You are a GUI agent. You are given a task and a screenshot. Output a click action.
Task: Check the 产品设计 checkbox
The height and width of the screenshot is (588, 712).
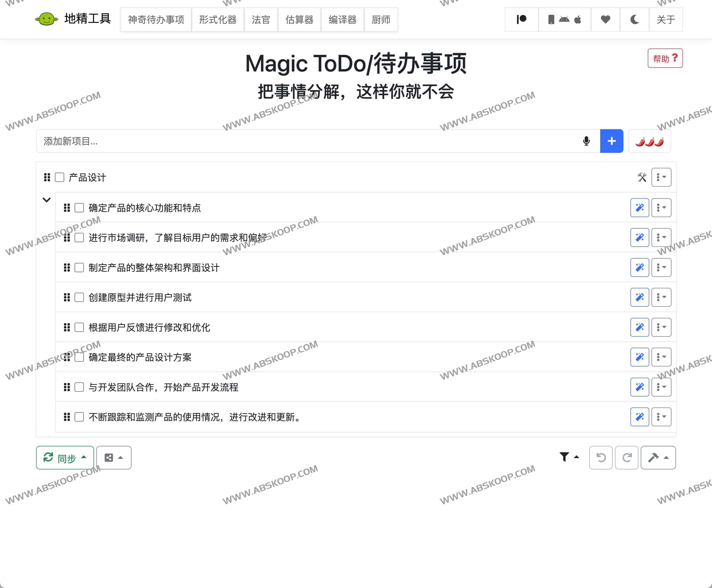[60, 177]
